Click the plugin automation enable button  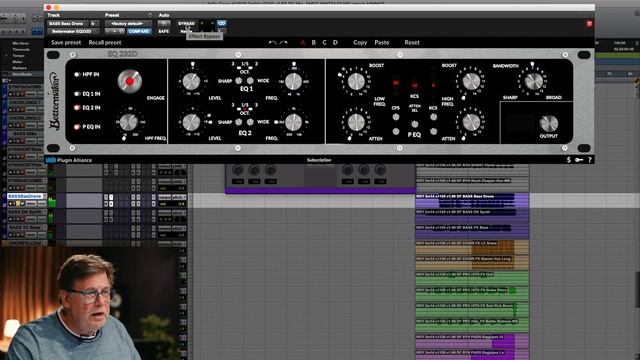coord(163,24)
